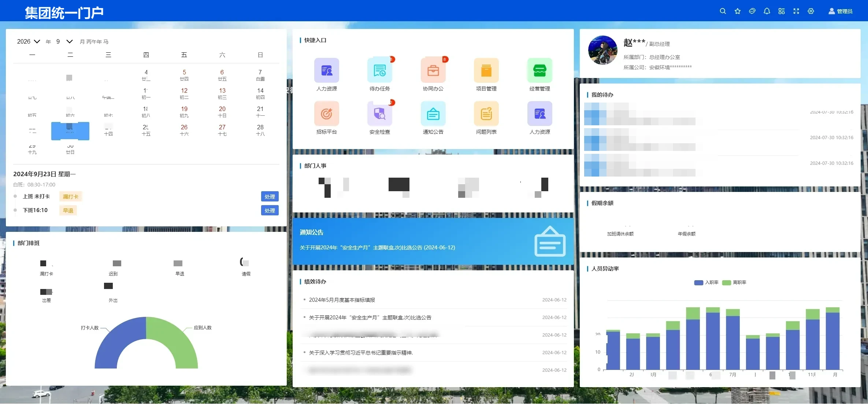Click the orange 漏打卡 status tag
Viewport: 868px width, 404px height.
pyautogui.click(x=71, y=197)
